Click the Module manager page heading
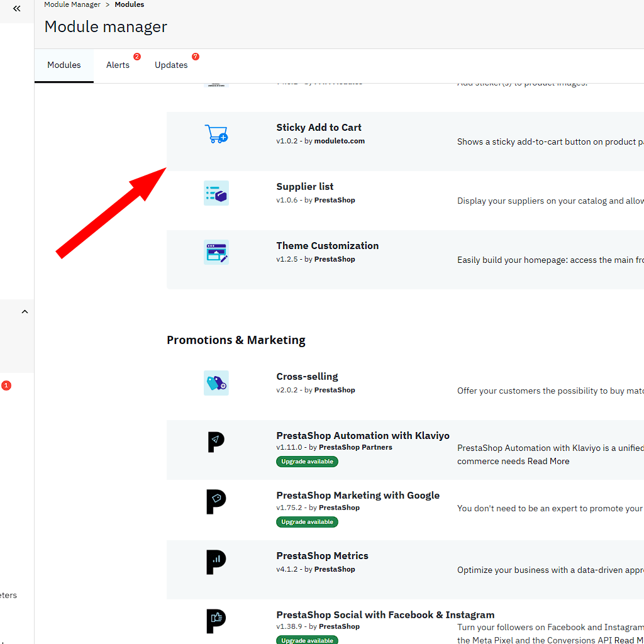 click(x=106, y=27)
